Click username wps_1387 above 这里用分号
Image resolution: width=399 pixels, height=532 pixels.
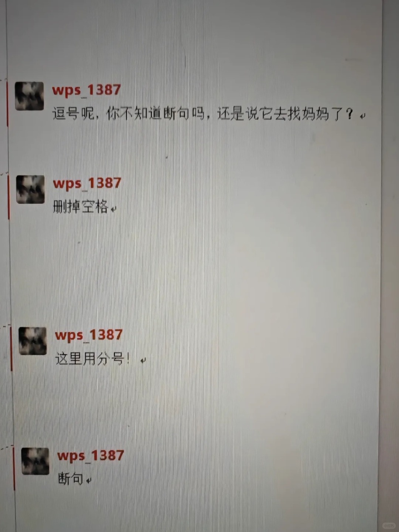pos(89,335)
